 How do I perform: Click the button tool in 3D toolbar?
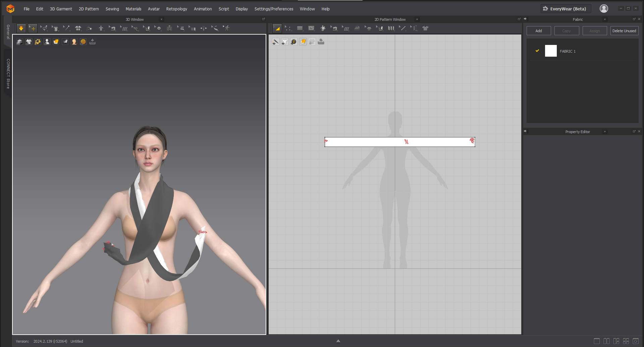pyautogui.click(x=158, y=28)
